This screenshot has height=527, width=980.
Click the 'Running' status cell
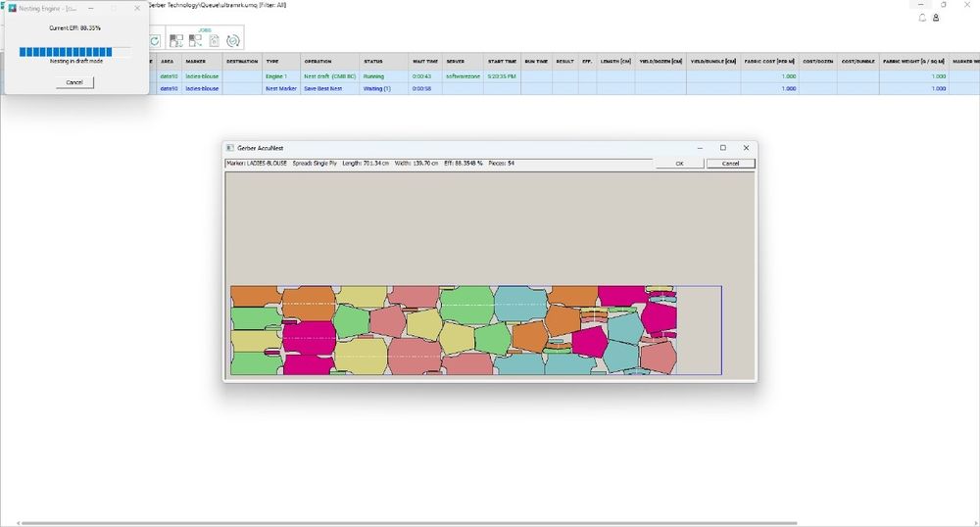click(x=384, y=76)
